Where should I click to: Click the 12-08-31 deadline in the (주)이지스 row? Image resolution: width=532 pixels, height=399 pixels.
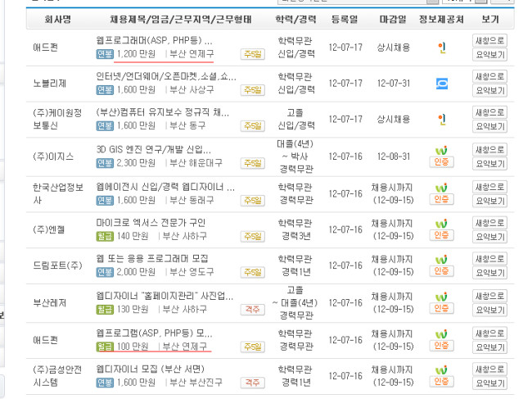tap(394, 156)
